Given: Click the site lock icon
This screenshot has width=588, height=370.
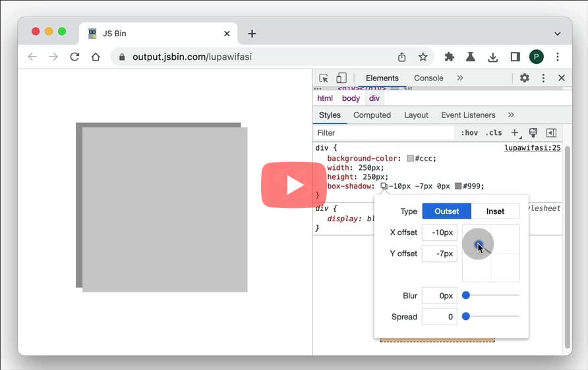Looking at the screenshot, I should [x=122, y=57].
